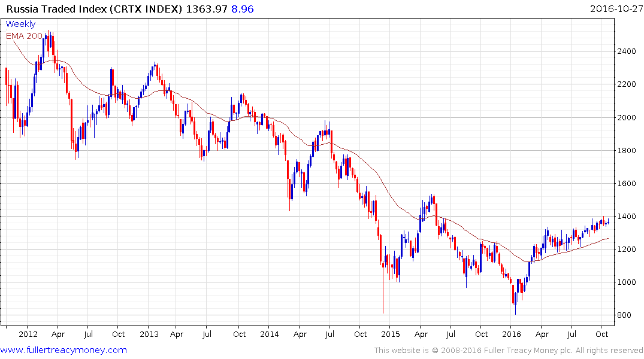Click the 1600 price axis label
This screenshot has height=359, width=644.
pyautogui.click(x=627, y=184)
